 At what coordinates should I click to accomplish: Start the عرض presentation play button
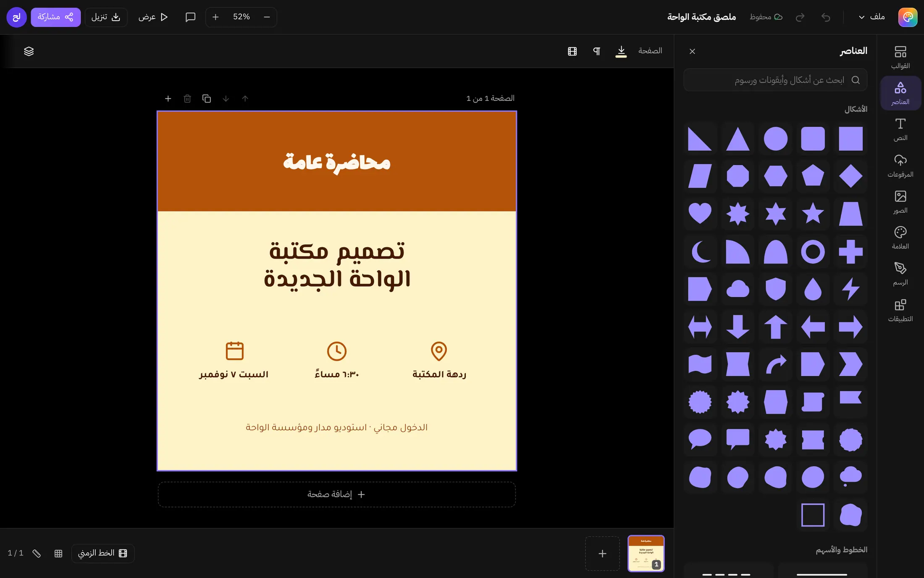pyautogui.click(x=153, y=17)
